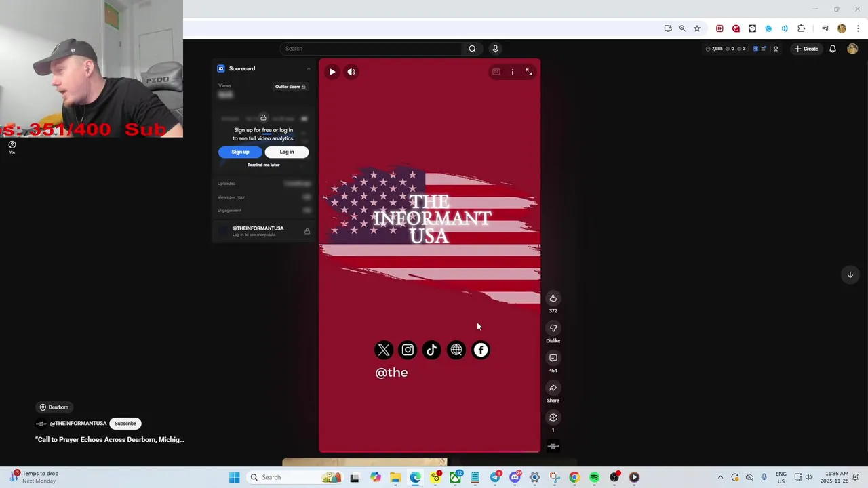
Task: Switch ENG US input language
Action: 781,477
